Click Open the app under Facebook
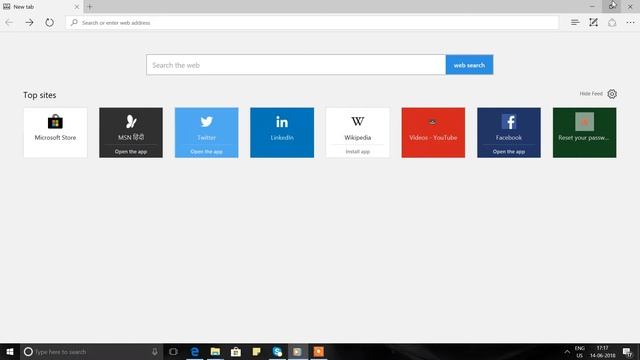The height and width of the screenshot is (360, 640). click(509, 151)
